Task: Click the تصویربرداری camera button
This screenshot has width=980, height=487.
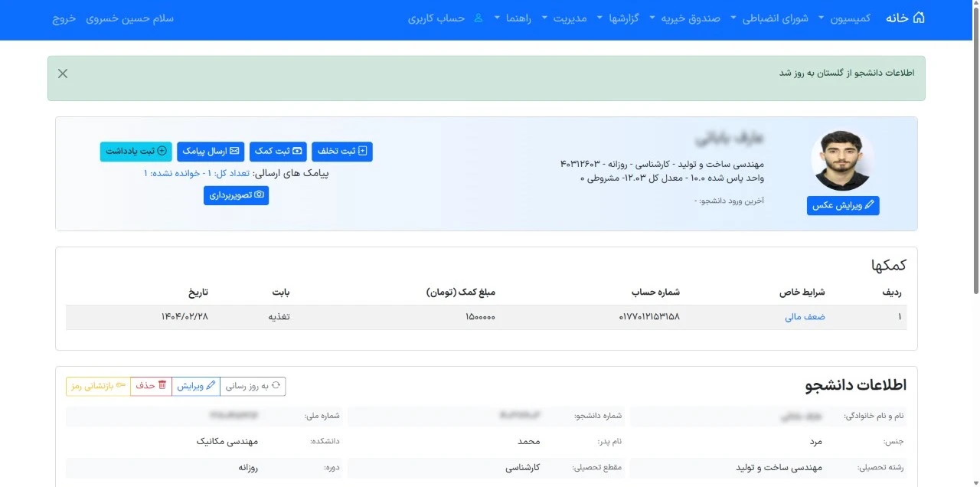Action: pos(237,195)
